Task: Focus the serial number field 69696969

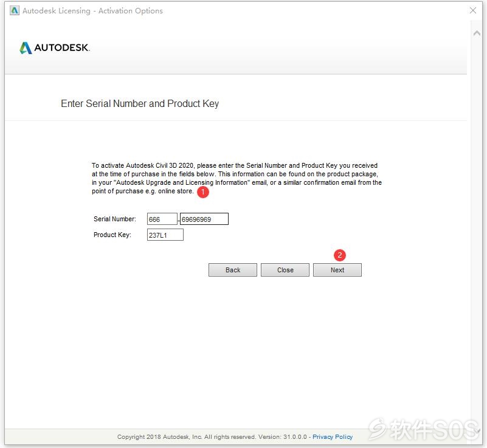Action: pyautogui.click(x=204, y=219)
